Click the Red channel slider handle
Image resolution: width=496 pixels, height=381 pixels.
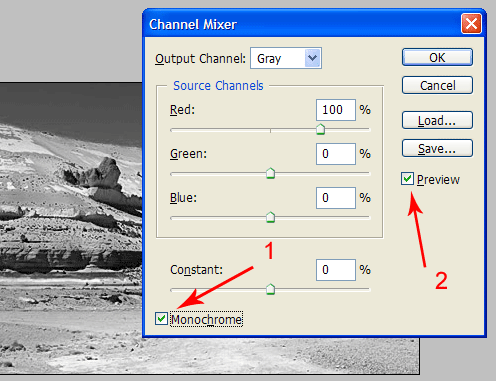pyautogui.click(x=320, y=129)
